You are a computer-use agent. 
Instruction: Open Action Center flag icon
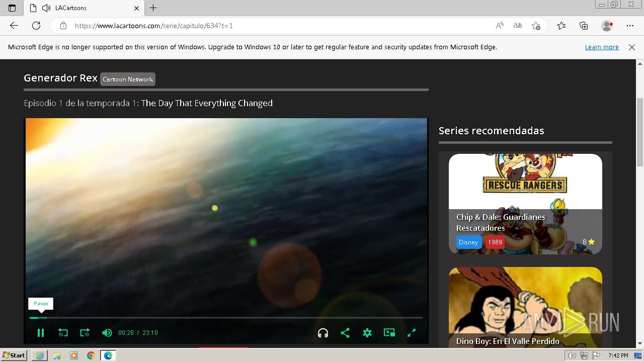[596, 355]
